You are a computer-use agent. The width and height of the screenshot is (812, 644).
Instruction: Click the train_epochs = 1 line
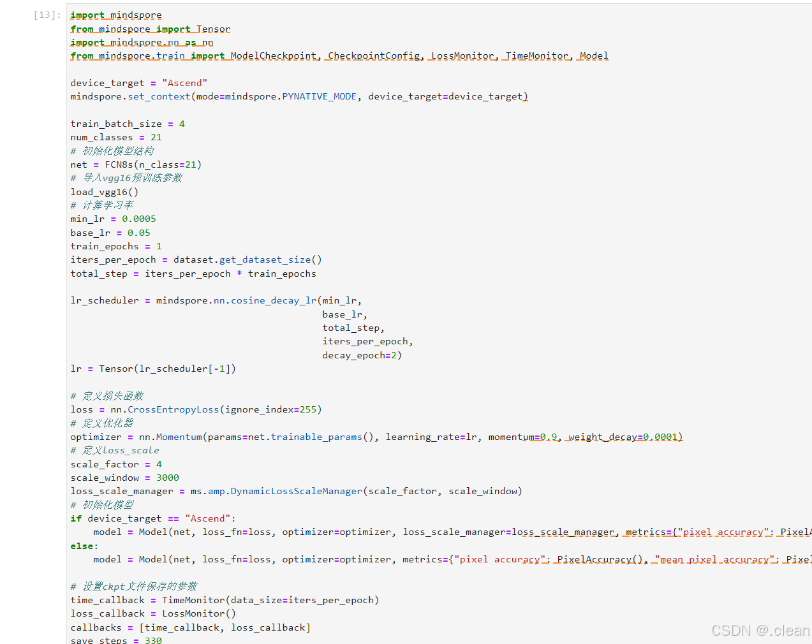(116, 246)
